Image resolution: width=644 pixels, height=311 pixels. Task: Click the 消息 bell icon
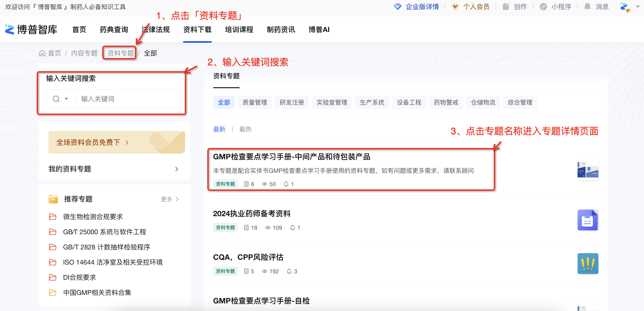pyautogui.click(x=587, y=7)
